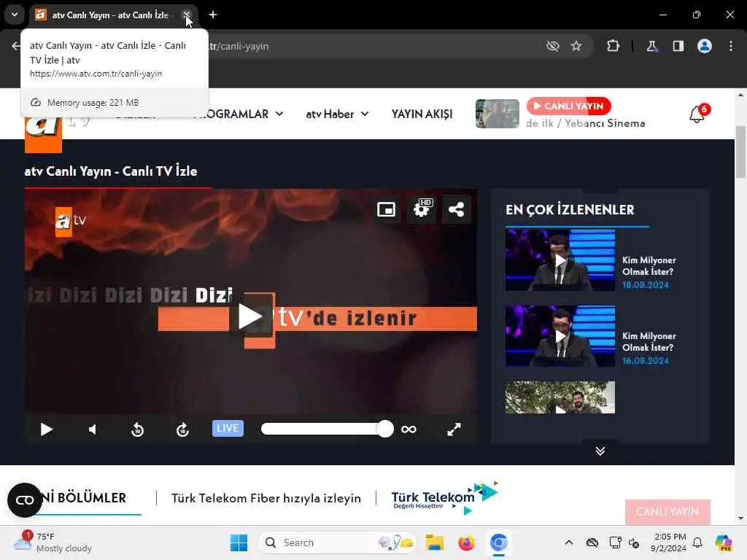Screen dimensions: 747x560
Task: Click the taskbar Search box
Action: coord(337,542)
